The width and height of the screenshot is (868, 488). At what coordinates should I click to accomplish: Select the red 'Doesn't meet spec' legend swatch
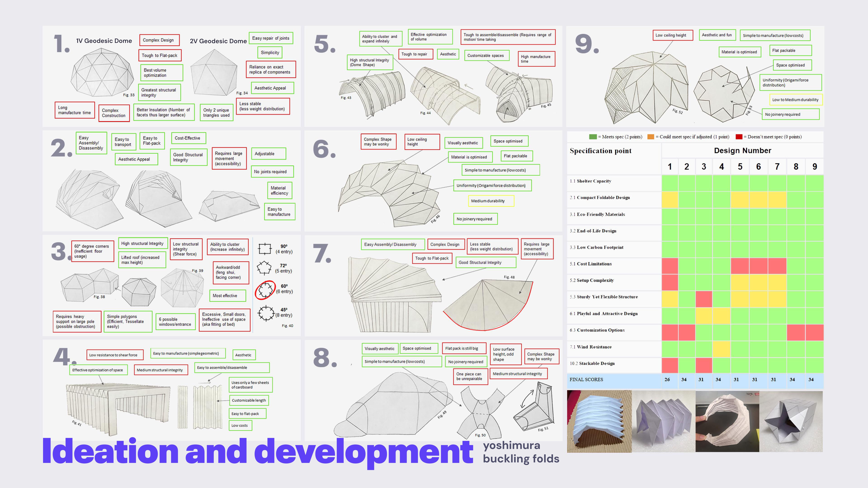[739, 137]
